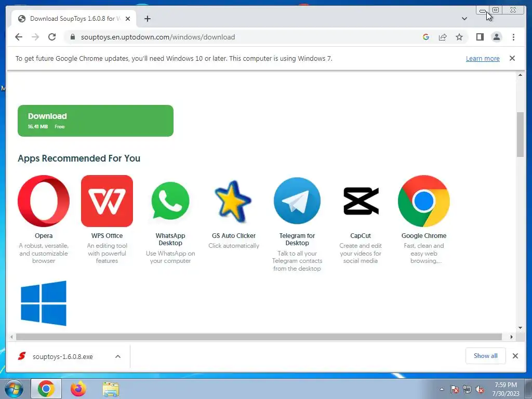
Task: Open the Action Center flag icon
Action: coord(455,390)
